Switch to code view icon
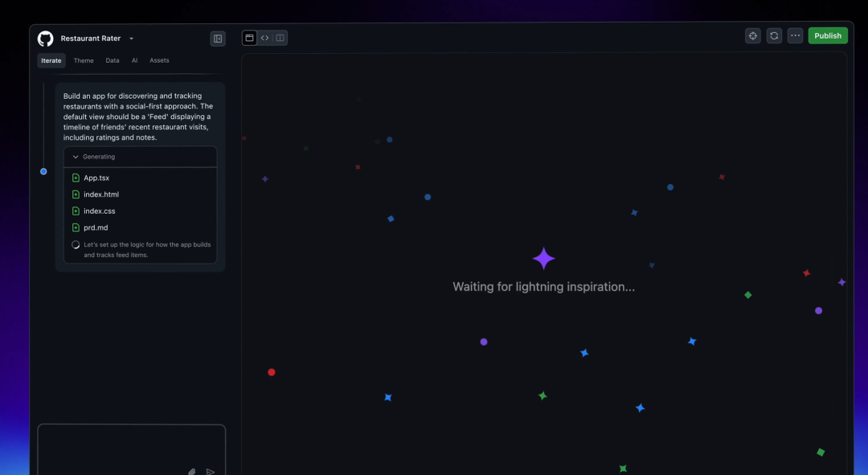 click(x=264, y=38)
